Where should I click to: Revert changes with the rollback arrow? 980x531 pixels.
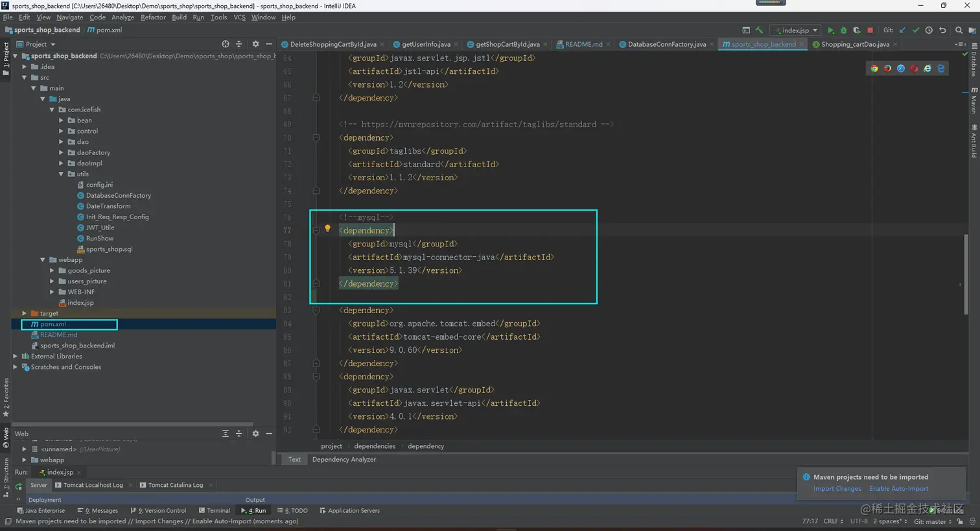coord(942,30)
